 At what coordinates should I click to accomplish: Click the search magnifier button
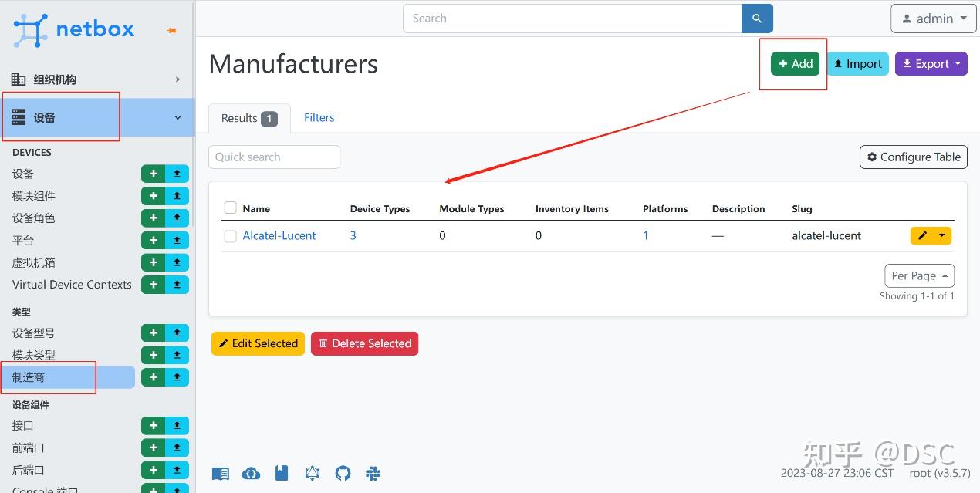757,19
